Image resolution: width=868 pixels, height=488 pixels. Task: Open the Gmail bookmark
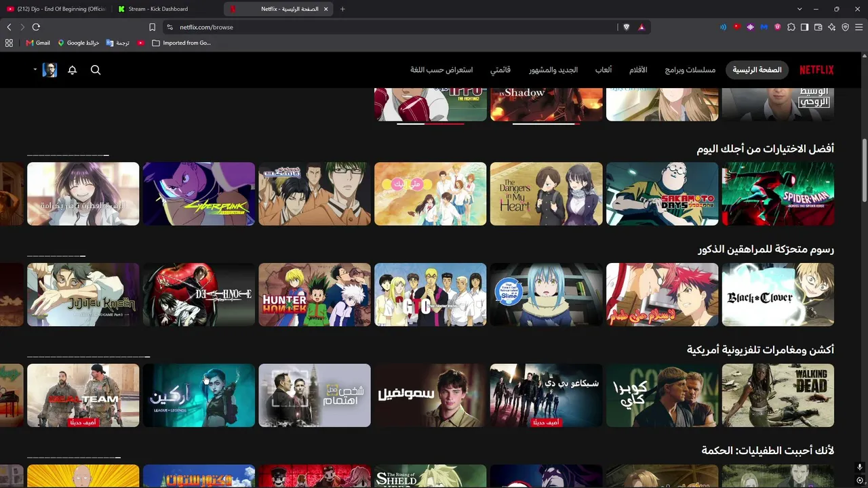click(38, 43)
